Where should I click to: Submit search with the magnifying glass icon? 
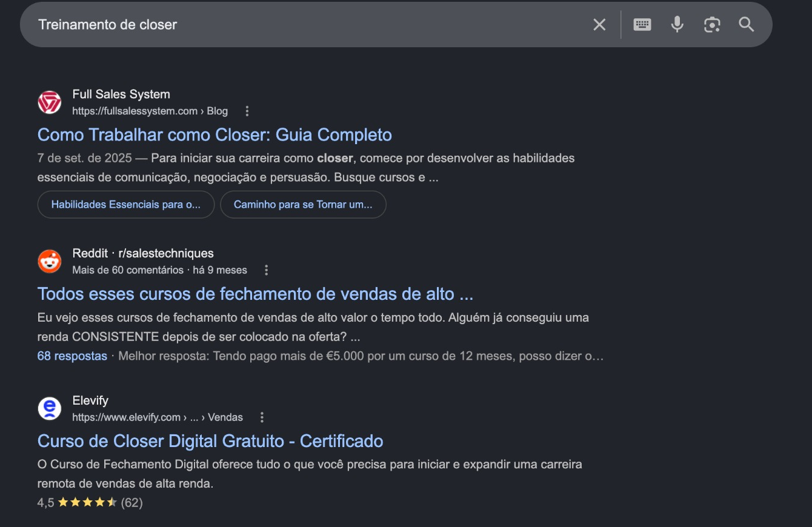pyautogui.click(x=747, y=25)
